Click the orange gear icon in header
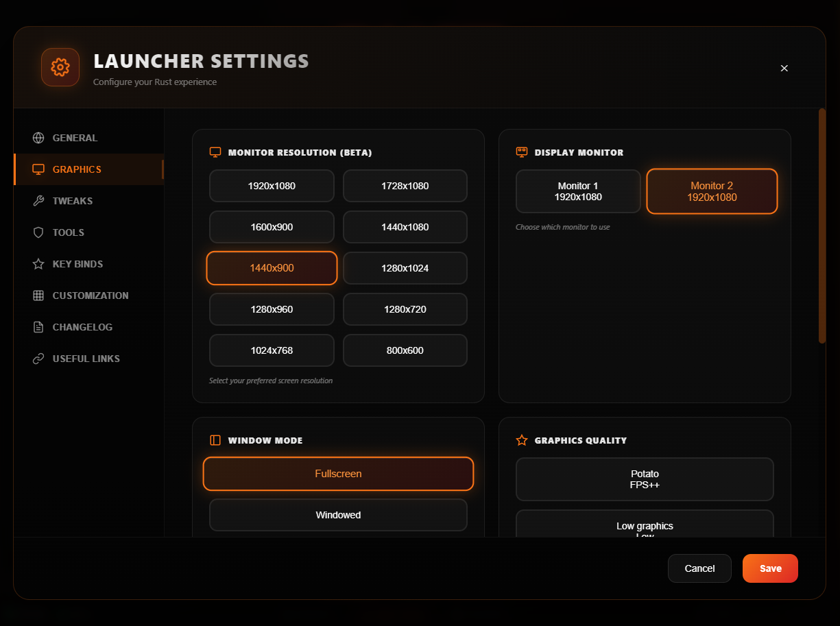Image resolution: width=840 pixels, height=626 pixels. [x=60, y=67]
